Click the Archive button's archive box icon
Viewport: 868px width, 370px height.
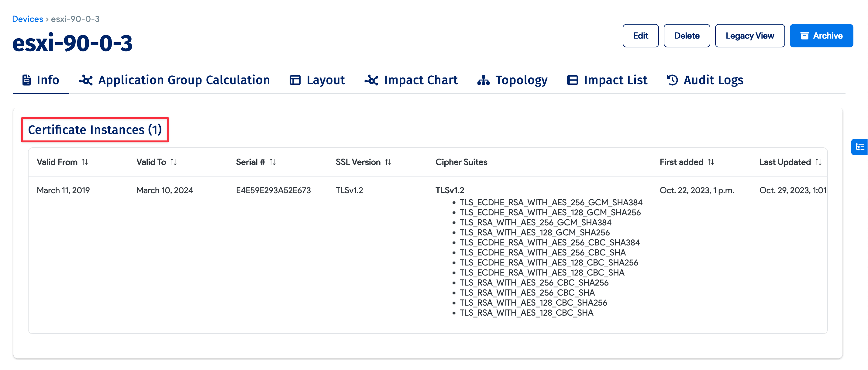pos(805,35)
